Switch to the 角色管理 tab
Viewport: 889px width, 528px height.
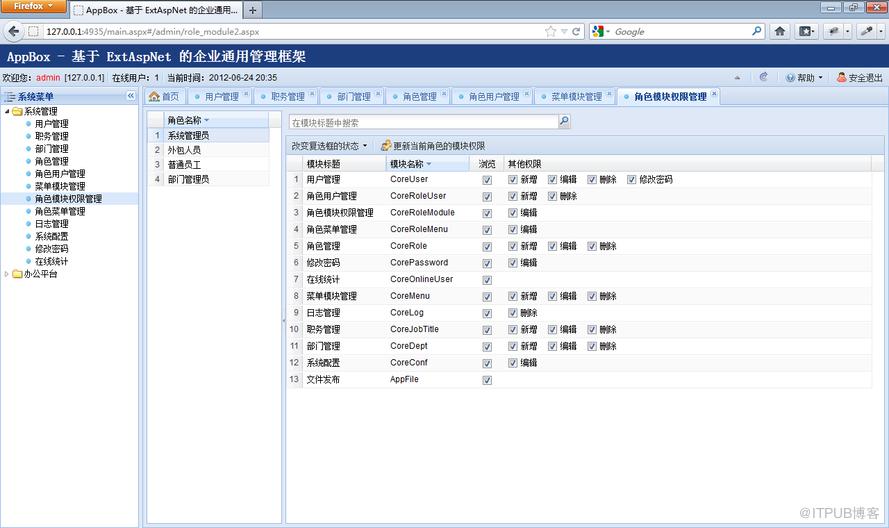point(419,97)
